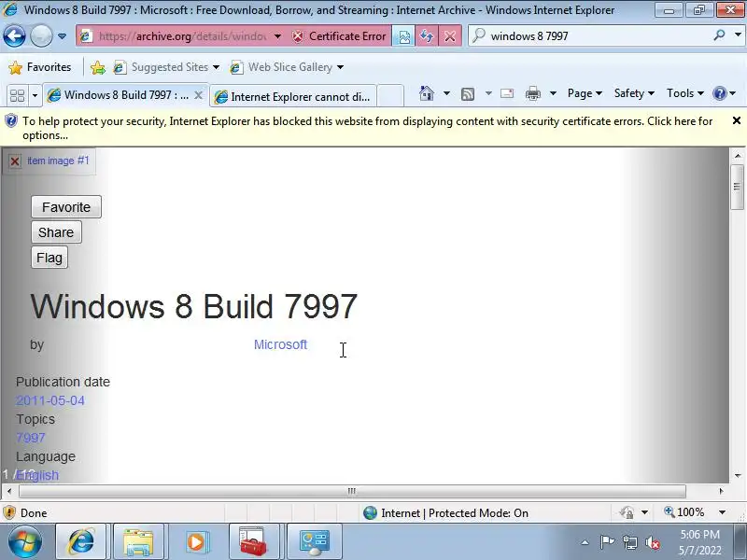Click the Read Mail envelope icon
Viewport: 747px width, 560px height.
pos(507,93)
